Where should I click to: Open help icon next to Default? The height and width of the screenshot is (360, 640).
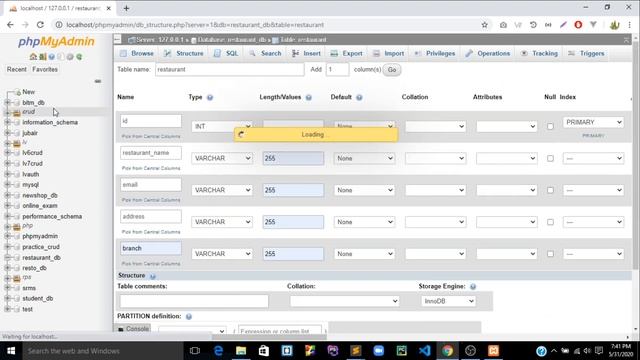pos(359,98)
